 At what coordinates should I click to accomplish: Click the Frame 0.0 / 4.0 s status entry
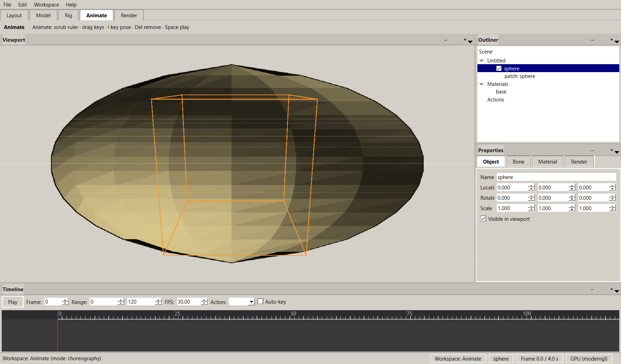tap(540, 358)
